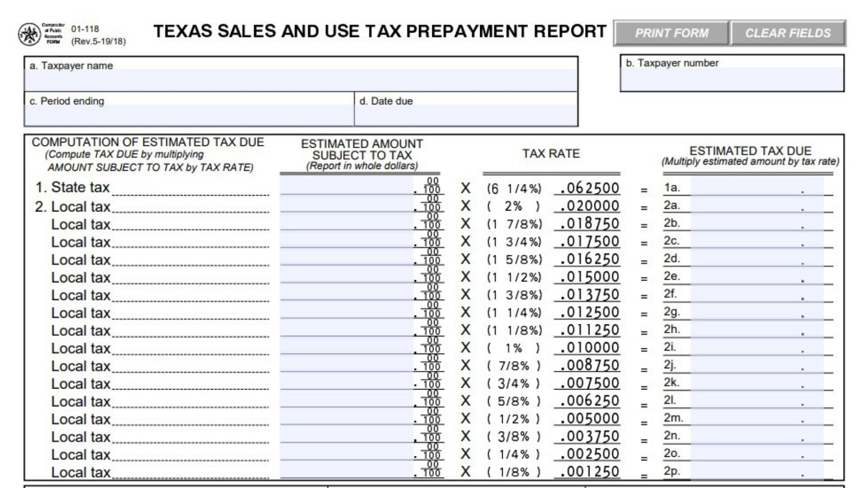Click the .001250 tax rate value
This screenshot has height=488, width=868.
(590, 471)
